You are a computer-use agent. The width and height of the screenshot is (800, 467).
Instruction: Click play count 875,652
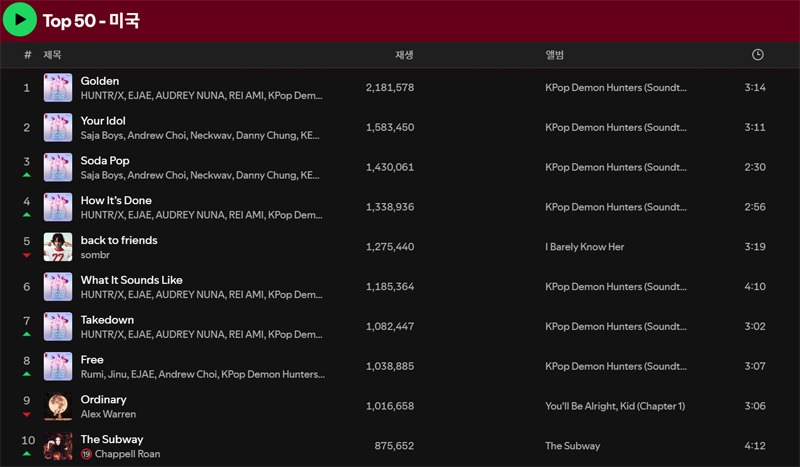394,446
